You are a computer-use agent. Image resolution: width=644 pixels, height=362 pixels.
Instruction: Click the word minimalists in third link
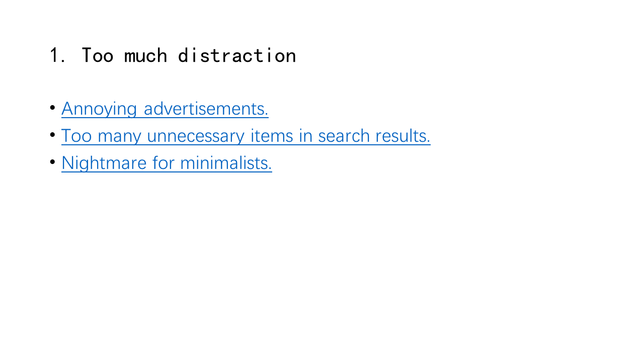[226, 163]
